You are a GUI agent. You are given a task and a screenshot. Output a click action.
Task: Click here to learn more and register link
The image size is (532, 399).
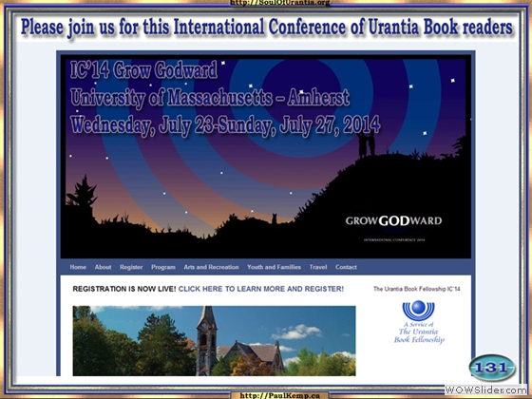click(x=261, y=289)
